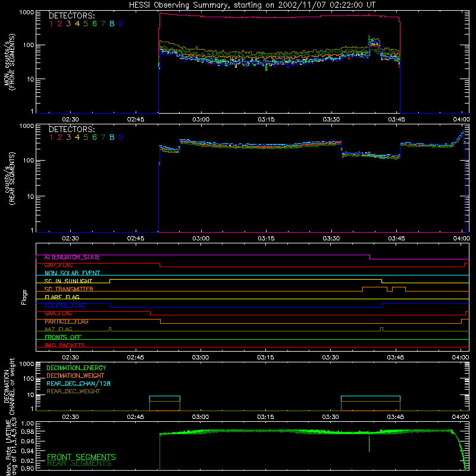Select detector 1 in front segments legend
476x476 pixels.
click(x=51, y=24)
